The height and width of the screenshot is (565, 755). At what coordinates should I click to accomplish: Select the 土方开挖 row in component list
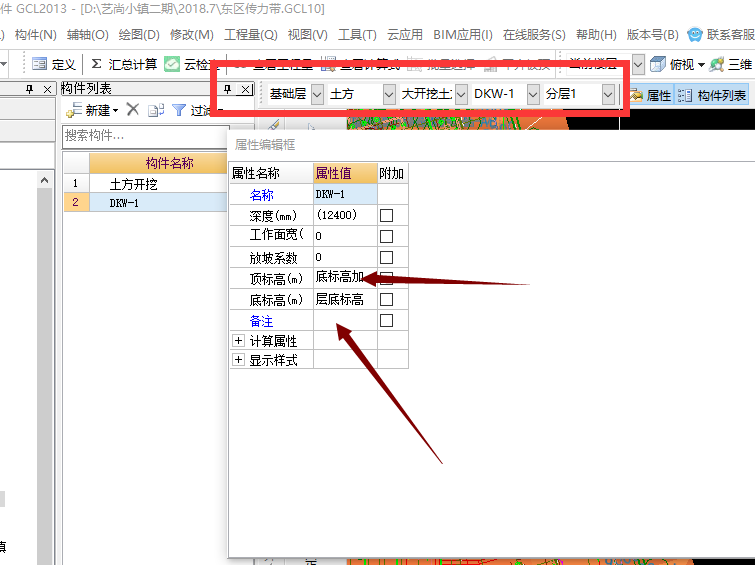[145, 184]
